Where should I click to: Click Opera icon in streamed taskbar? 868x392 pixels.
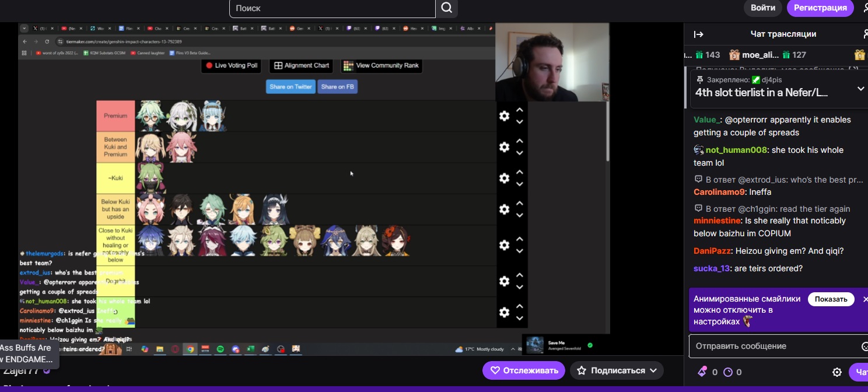coord(175,349)
